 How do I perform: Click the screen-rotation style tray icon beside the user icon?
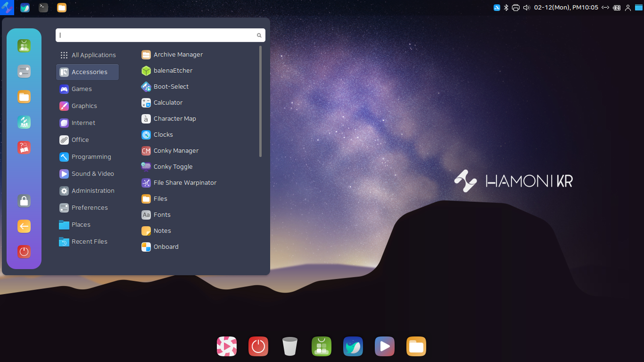[617, 8]
